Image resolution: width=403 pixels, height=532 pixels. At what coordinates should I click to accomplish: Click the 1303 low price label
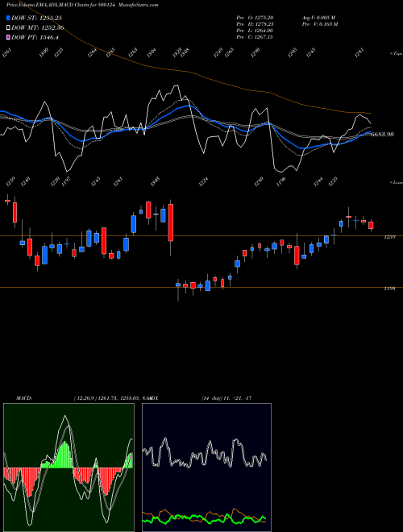(x=155, y=181)
